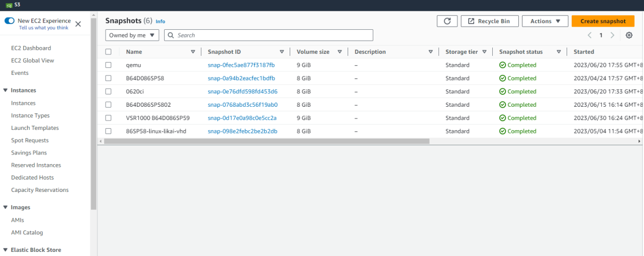
Task: Collapse the Elastic Block Store section
Action: click(x=6, y=250)
